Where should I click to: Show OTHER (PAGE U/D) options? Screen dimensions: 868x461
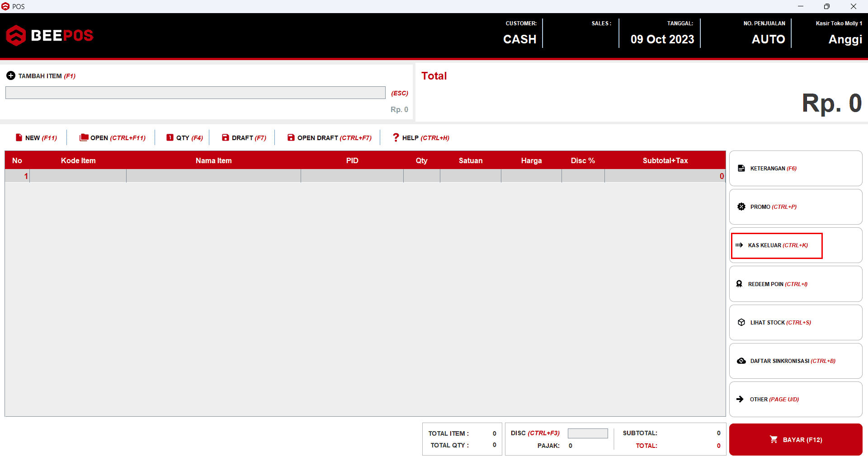pyautogui.click(x=796, y=399)
